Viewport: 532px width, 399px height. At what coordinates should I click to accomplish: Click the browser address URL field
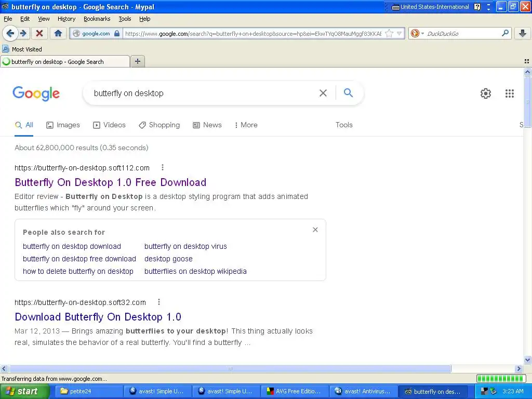point(253,34)
